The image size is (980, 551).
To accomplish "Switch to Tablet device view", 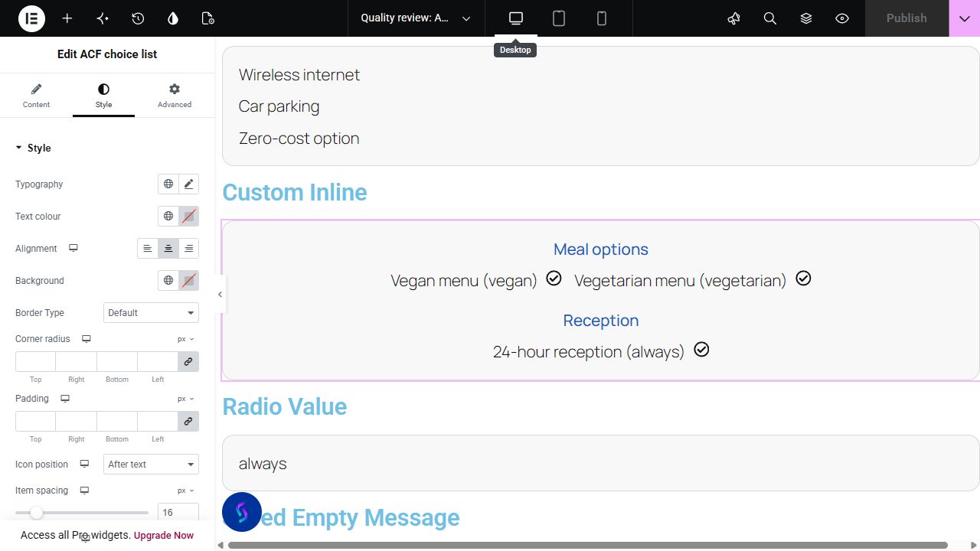I will pos(559,18).
